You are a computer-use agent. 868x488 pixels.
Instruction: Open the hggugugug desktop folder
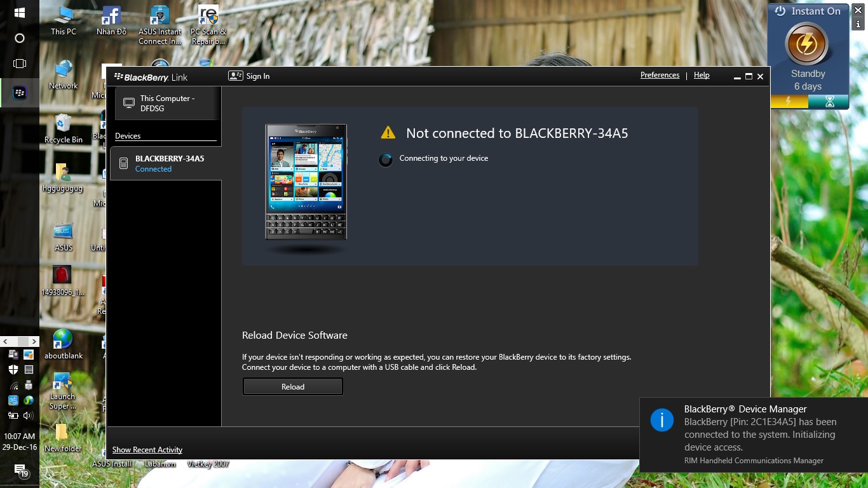tap(62, 178)
